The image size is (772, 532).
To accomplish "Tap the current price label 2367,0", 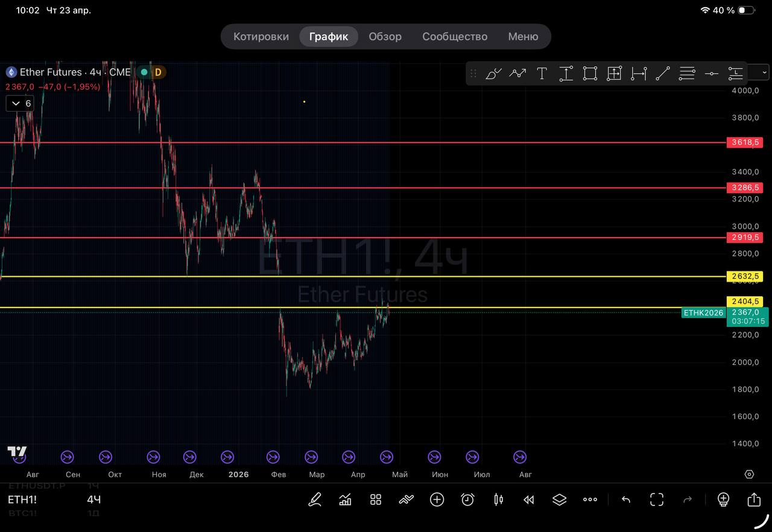I will 748,316.
